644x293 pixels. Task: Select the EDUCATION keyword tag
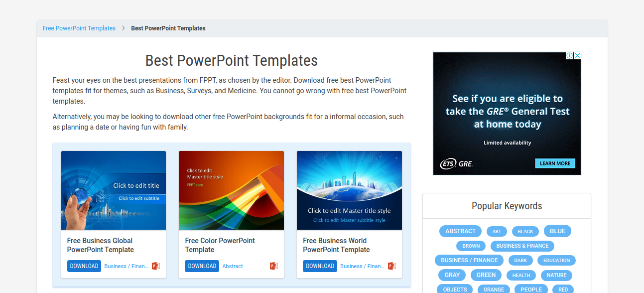click(557, 260)
